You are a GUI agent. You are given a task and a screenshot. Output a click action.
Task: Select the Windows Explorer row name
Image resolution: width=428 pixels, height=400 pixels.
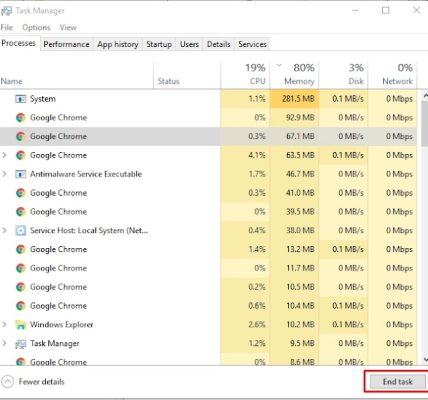coord(62,325)
